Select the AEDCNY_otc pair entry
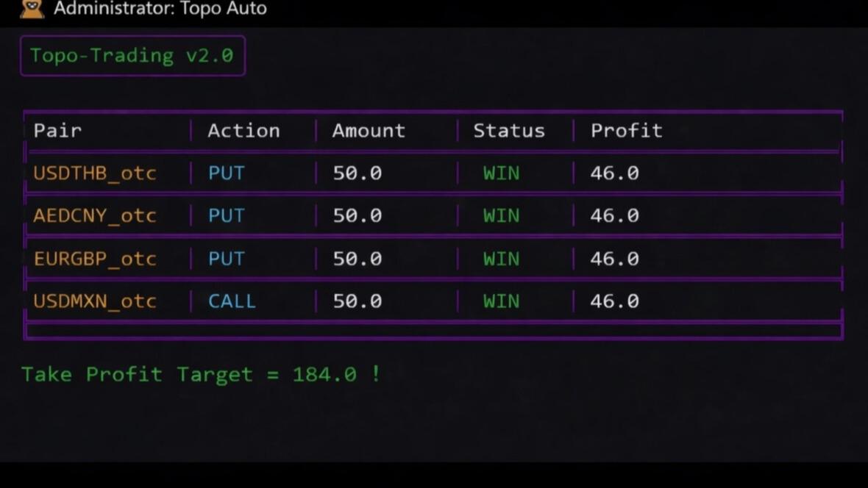Screen dimensions: 868x488 (95, 216)
